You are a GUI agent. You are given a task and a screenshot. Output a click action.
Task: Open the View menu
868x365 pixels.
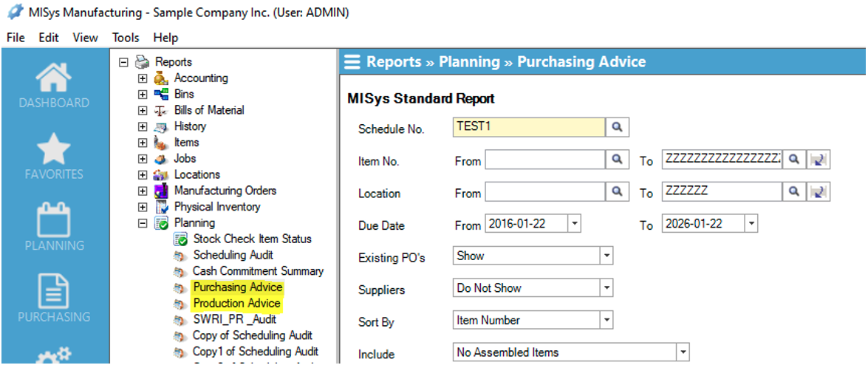coord(85,38)
